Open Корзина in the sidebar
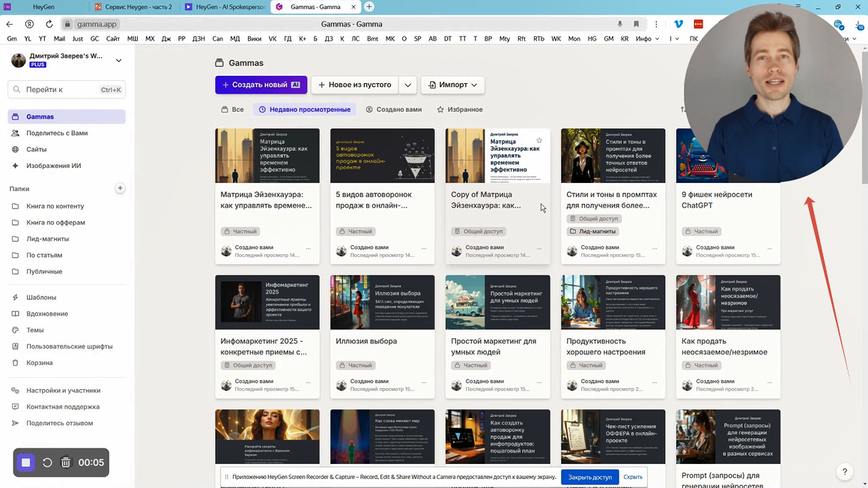Viewport: 868px width, 488px height. [x=40, y=363]
